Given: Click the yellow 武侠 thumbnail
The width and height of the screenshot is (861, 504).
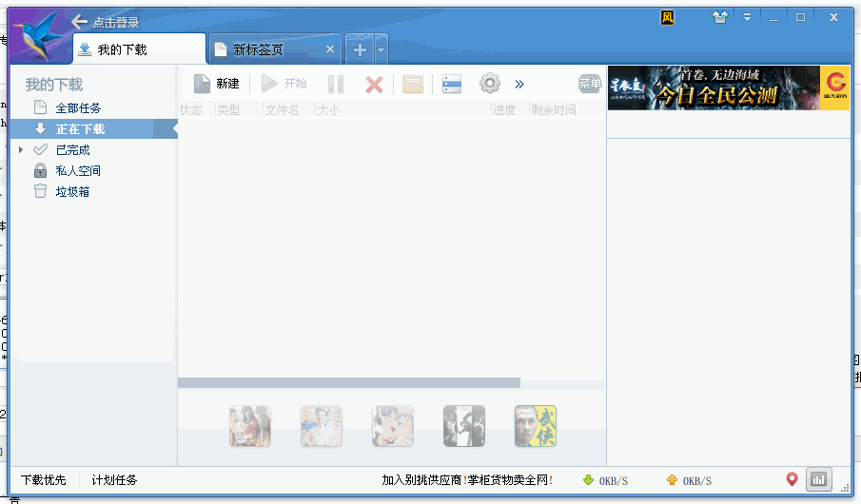Looking at the screenshot, I should [x=536, y=426].
